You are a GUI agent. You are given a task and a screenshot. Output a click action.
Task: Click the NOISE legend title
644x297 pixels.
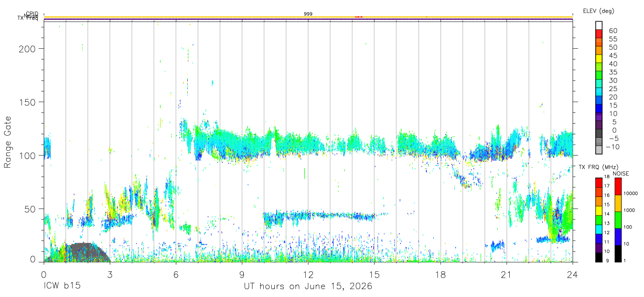[620, 173]
